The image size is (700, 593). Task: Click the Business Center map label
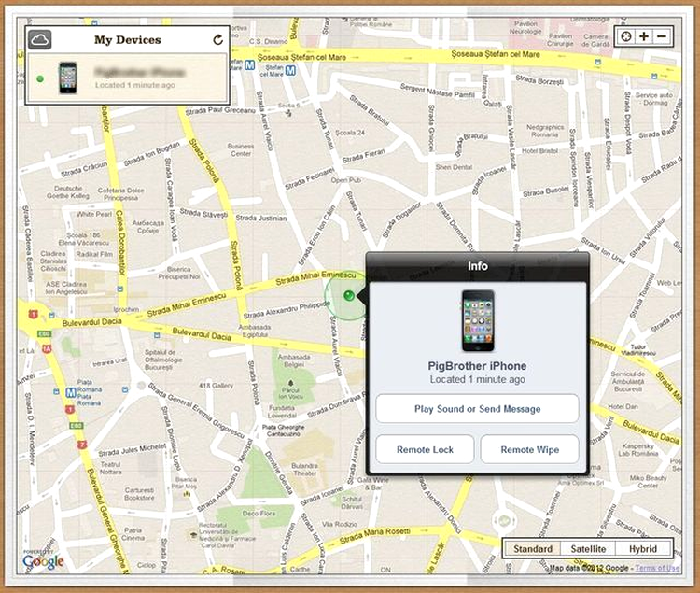[241, 149]
